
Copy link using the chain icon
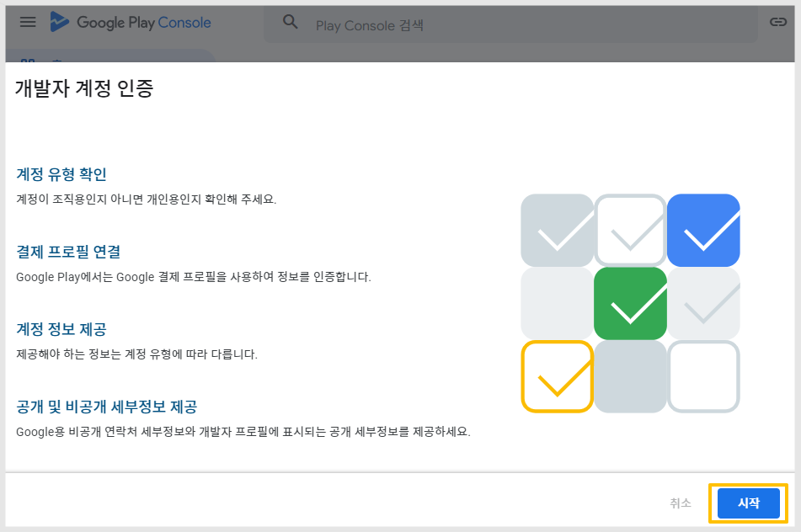click(777, 21)
